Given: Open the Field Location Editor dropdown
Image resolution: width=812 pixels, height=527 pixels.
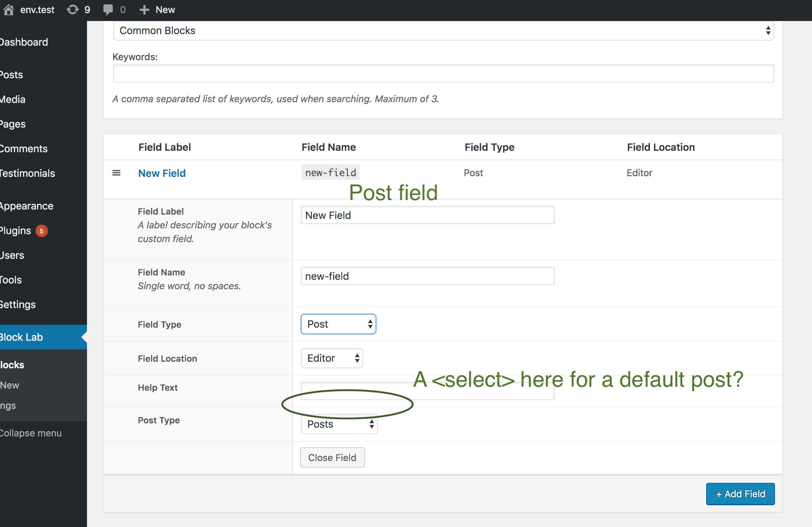Looking at the screenshot, I should click(332, 358).
